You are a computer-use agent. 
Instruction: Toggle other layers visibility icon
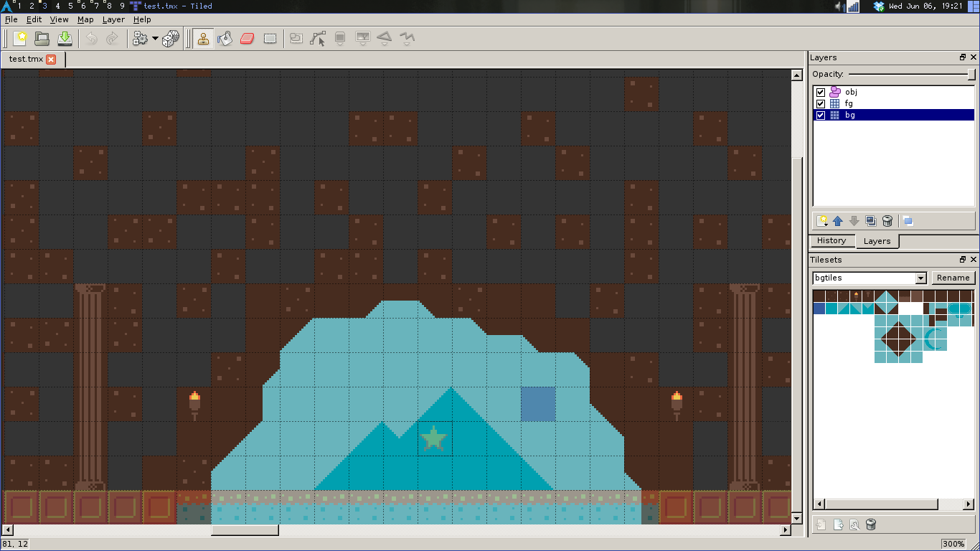point(908,221)
